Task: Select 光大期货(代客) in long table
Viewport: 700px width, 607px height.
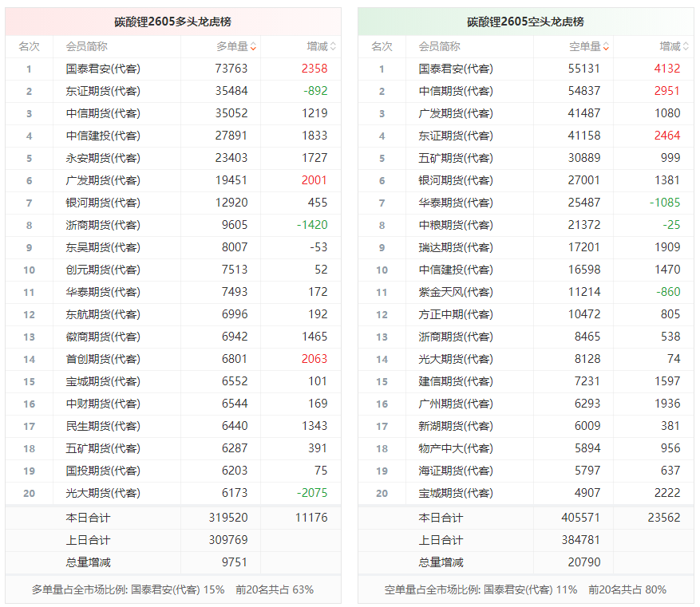Action: click(x=103, y=493)
